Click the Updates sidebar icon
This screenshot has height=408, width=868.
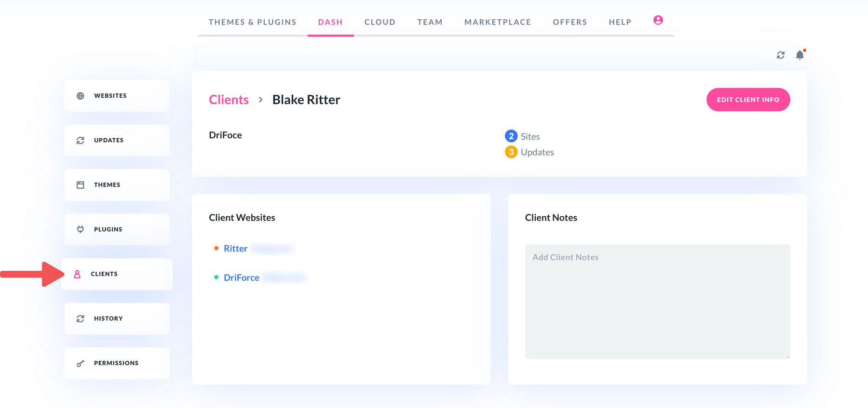tap(81, 141)
